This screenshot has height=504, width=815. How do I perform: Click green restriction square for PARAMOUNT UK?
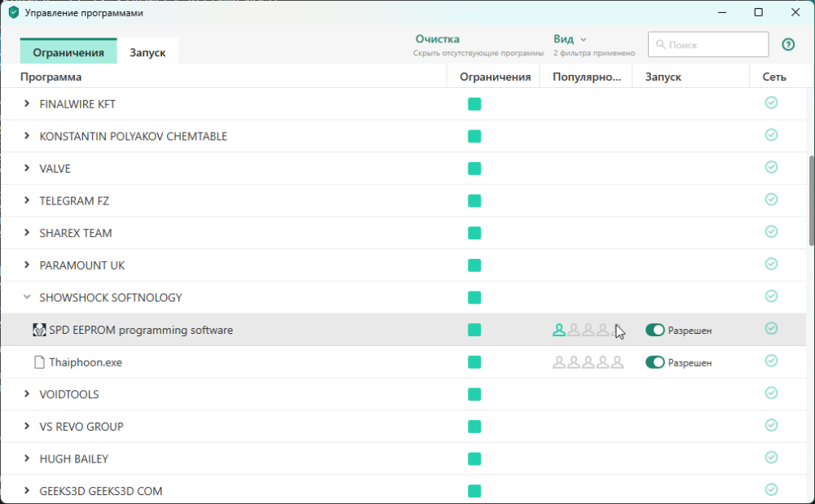[474, 265]
